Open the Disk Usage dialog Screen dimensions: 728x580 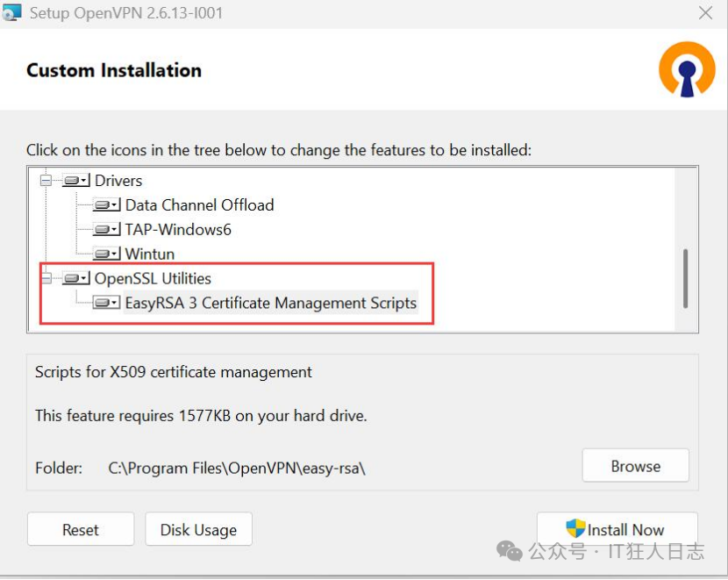[199, 529]
